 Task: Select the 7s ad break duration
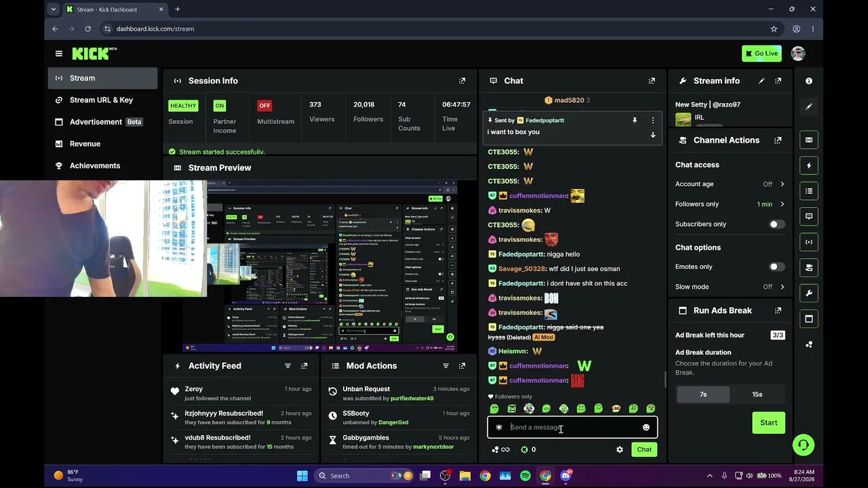(x=703, y=394)
